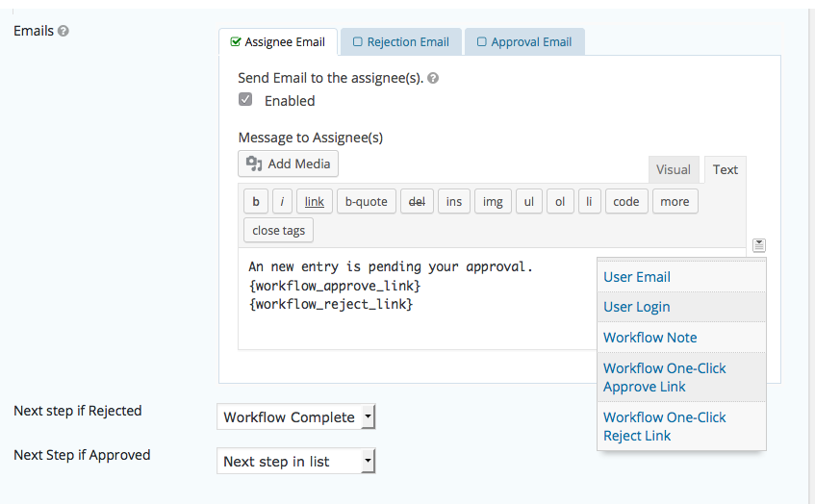This screenshot has width=815, height=504.
Task: Toggle the Approval Email tab checkbox
Action: [x=482, y=41]
